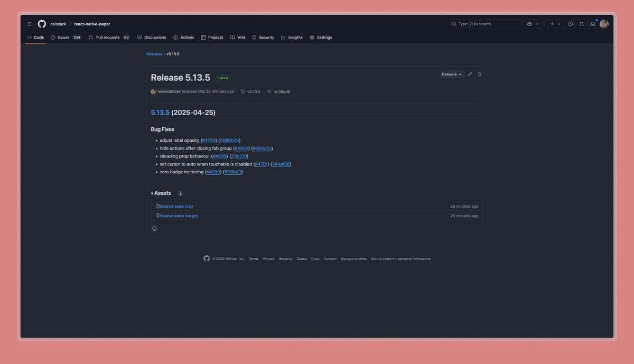The width and height of the screenshot is (634, 364).
Task: Switch to the Code tab
Action: (x=35, y=38)
